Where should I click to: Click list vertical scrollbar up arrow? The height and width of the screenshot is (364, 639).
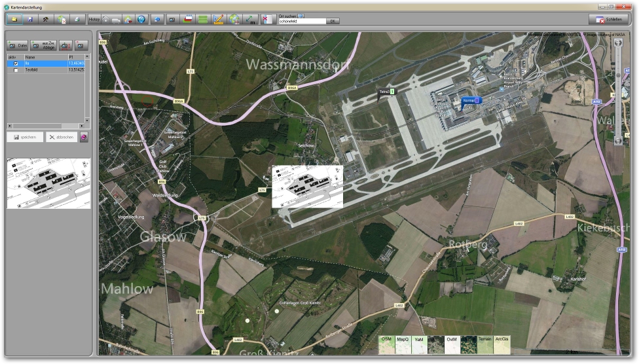(x=87, y=56)
